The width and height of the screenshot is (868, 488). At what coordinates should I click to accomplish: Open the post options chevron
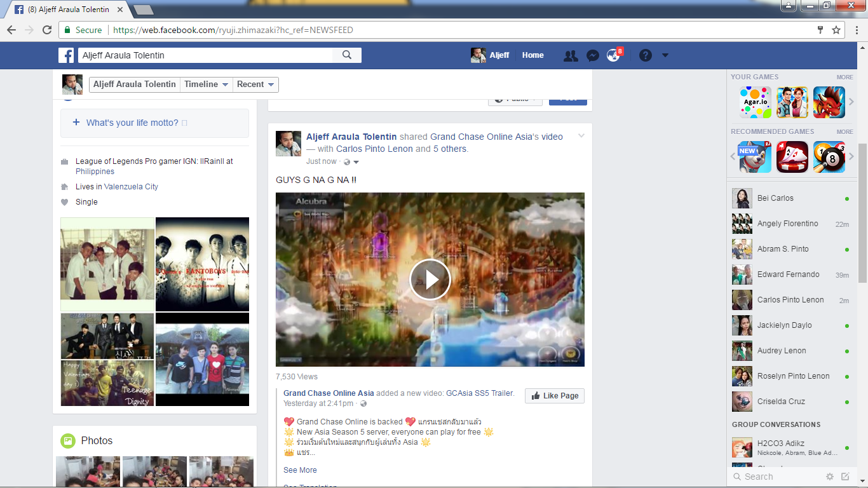[x=581, y=136]
